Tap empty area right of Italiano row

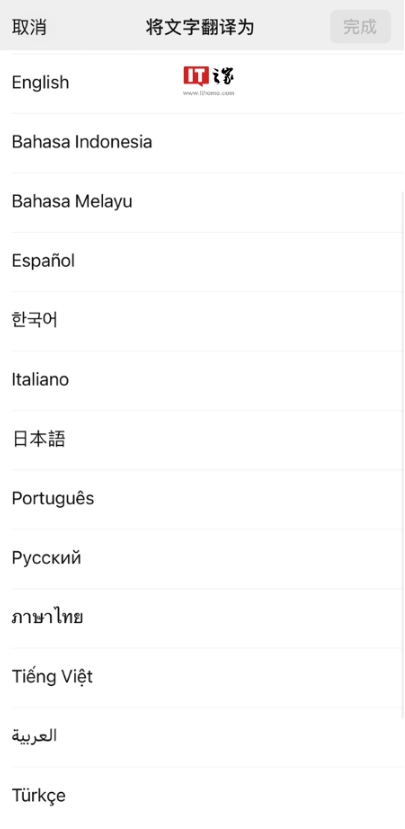(x=238, y=380)
